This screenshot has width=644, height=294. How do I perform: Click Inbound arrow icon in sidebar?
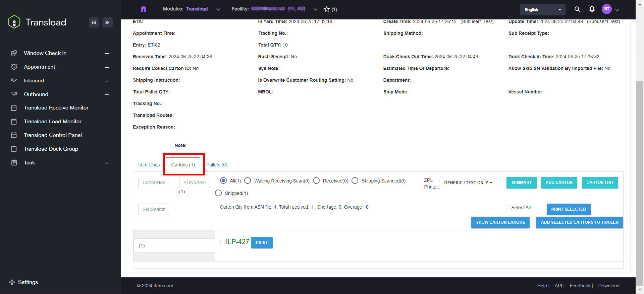pyautogui.click(x=14, y=81)
